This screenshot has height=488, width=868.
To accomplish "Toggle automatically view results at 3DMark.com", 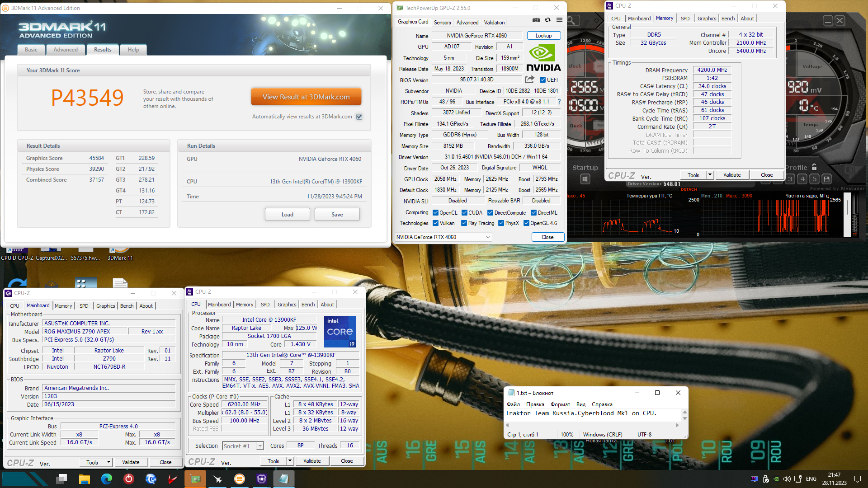I will pos(359,117).
